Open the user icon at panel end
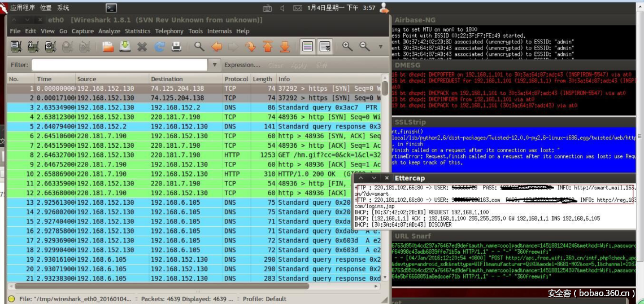The height and width of the screenshot is (304, 644). point(384,7)
